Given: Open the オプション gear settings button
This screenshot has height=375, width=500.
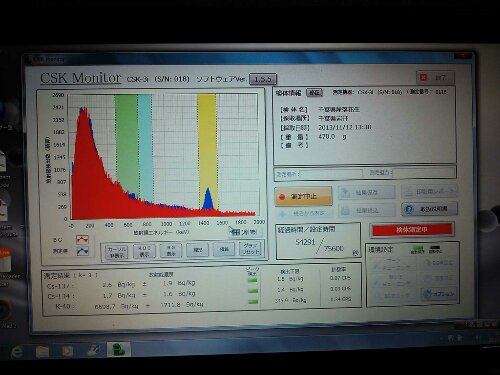Looking at the screenshot, I should point(439,294).
